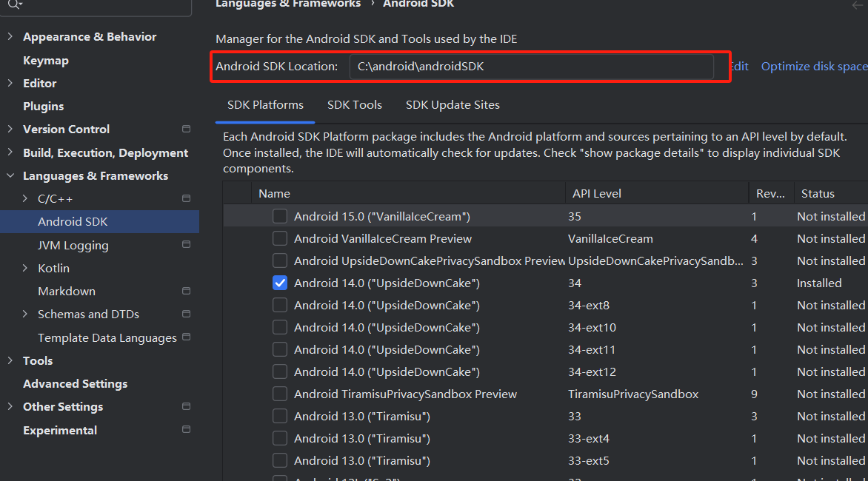The width and height of the screenshot is (868, 481).
Task: Check Android 15.0 VanillaIceCream API 35
Action: (280, 216)
